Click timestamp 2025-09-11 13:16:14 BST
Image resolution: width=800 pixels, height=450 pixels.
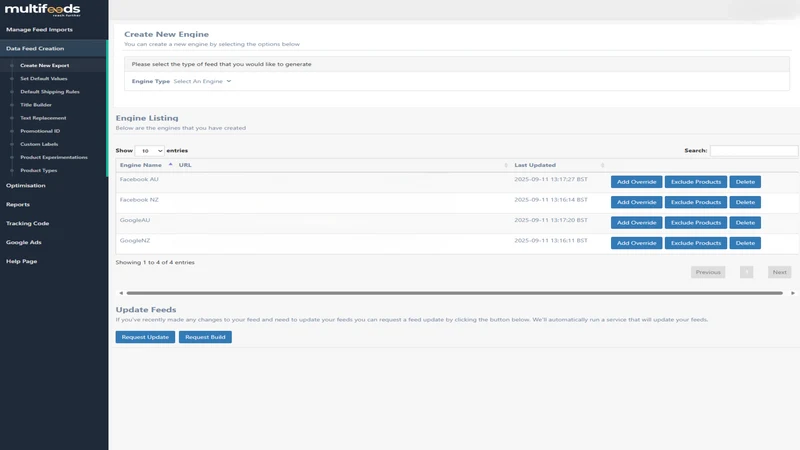(551, 200)
